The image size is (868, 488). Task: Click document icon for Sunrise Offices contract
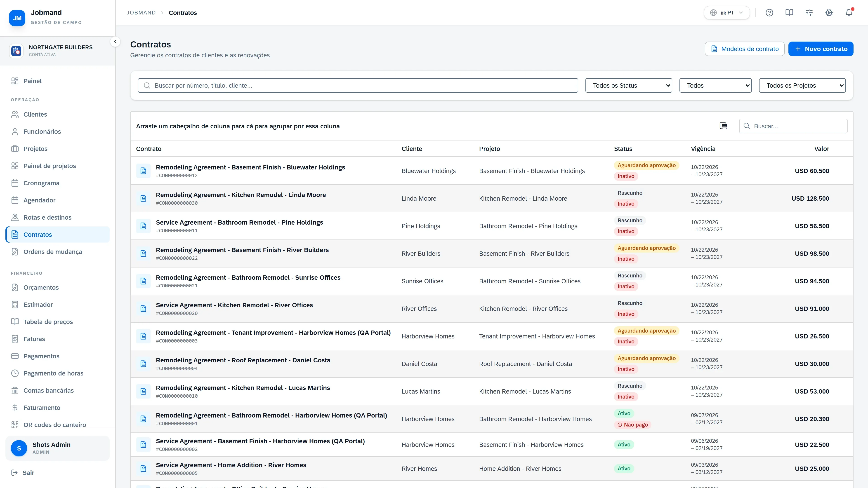coord(143,281)
